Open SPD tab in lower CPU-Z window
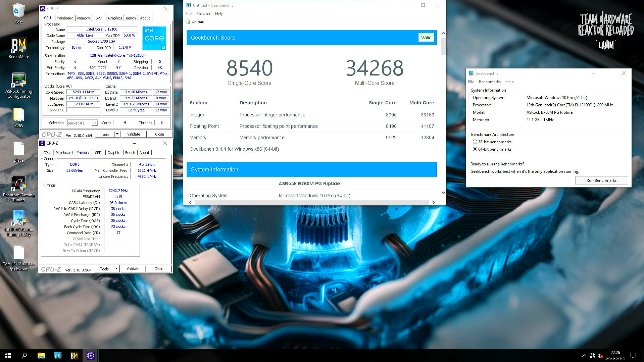 [98, 153]
